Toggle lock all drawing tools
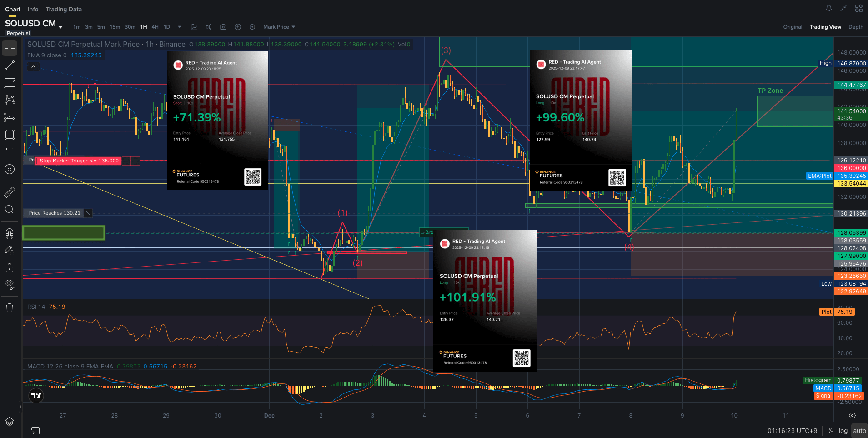The height and width of the screenshot is (438, 868). click(x=10, y=267)
